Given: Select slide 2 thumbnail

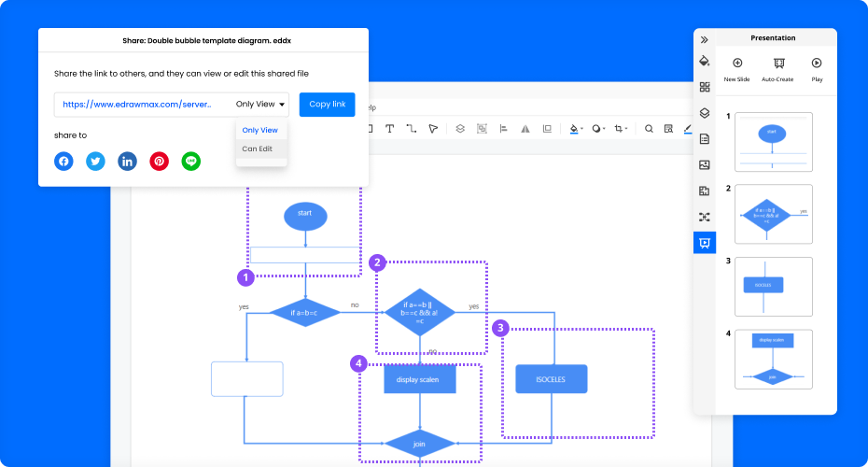Looking at the screenshot, I should tap(773, 214).
